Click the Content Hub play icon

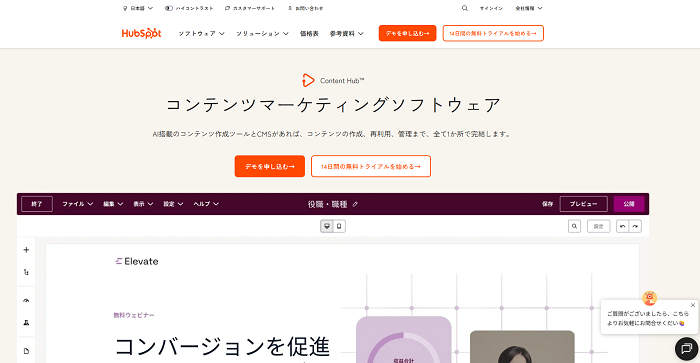pyautogui.click(x=308, y=80)
